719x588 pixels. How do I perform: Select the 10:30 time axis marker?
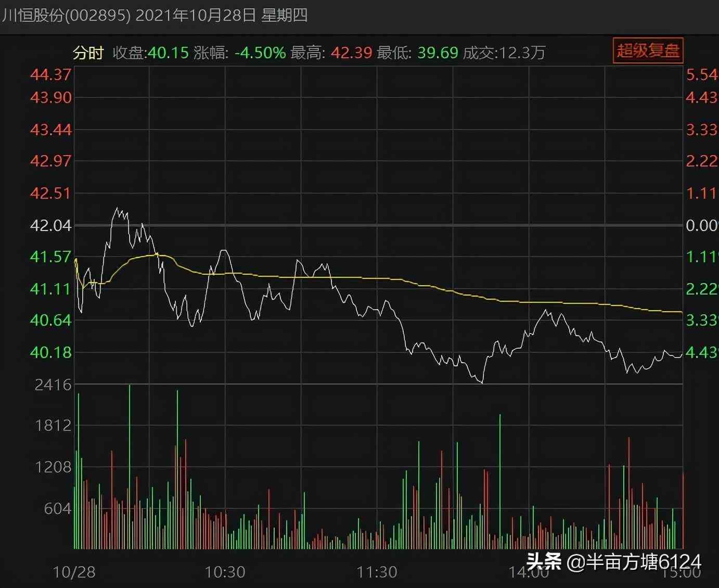coord(225,572)
